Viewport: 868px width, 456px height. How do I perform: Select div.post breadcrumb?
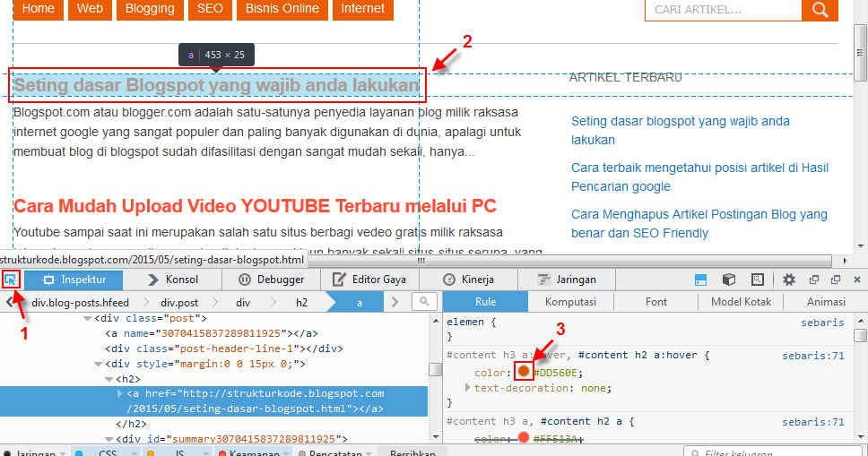tap(179, 303)
